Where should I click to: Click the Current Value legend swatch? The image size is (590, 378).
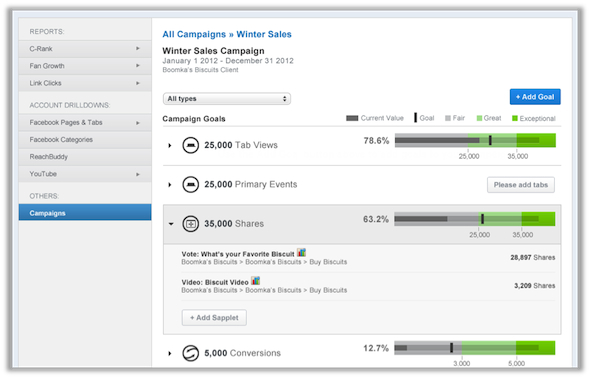352,118
